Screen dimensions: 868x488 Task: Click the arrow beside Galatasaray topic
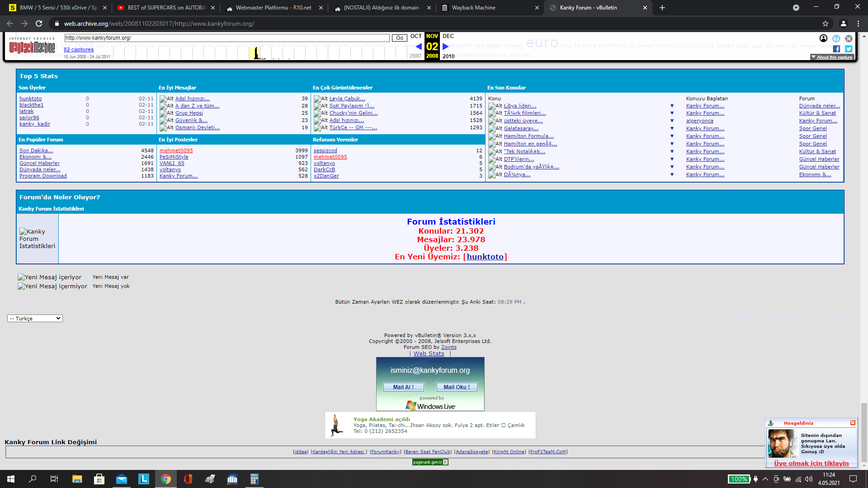[672, 128]
